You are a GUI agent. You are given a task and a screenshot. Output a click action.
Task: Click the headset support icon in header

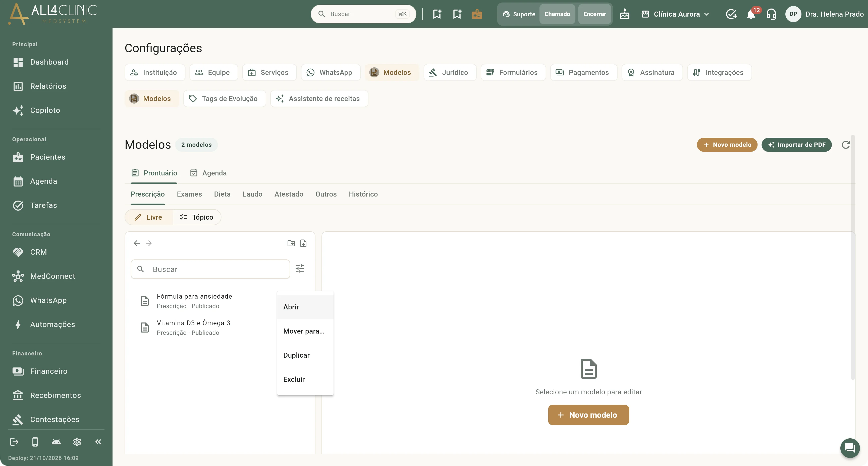(x=771, y=14)
